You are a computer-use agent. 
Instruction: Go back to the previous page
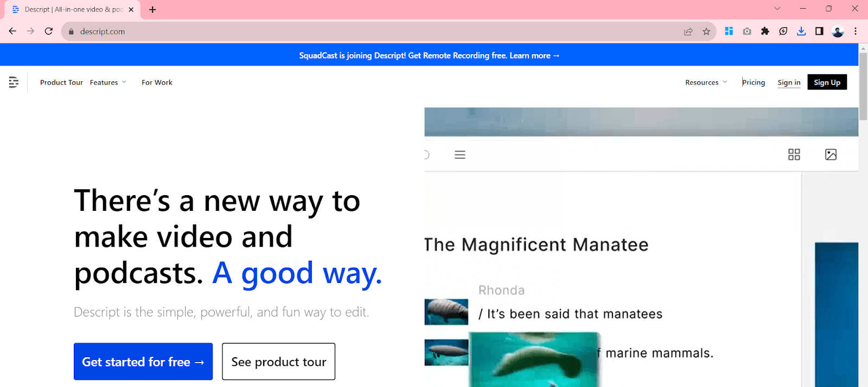click(12, 31)
